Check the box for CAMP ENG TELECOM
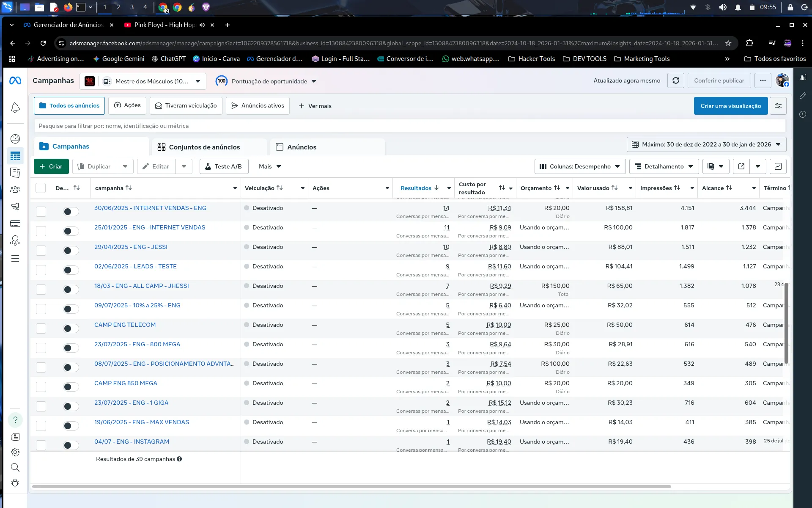Image resolution: width=812 pixels, height=508 pixels. click(41, 329)
